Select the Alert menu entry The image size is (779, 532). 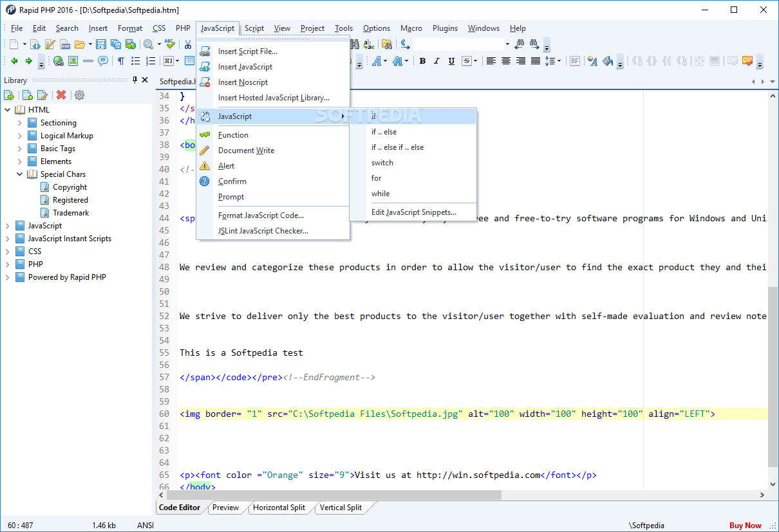[273, 166]
